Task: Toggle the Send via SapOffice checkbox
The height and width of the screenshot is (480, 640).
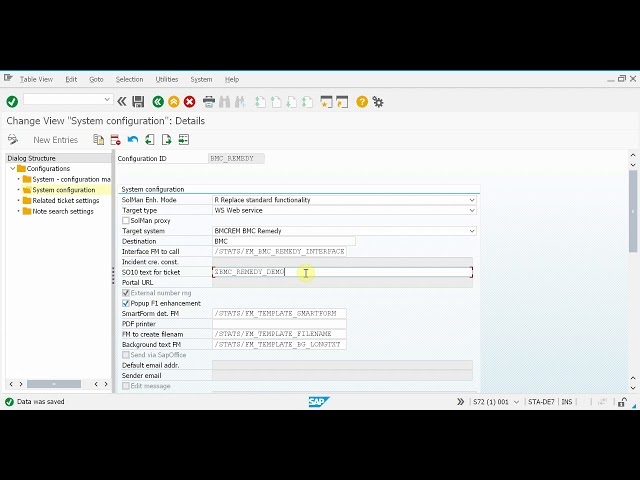Action: point(126,355)
